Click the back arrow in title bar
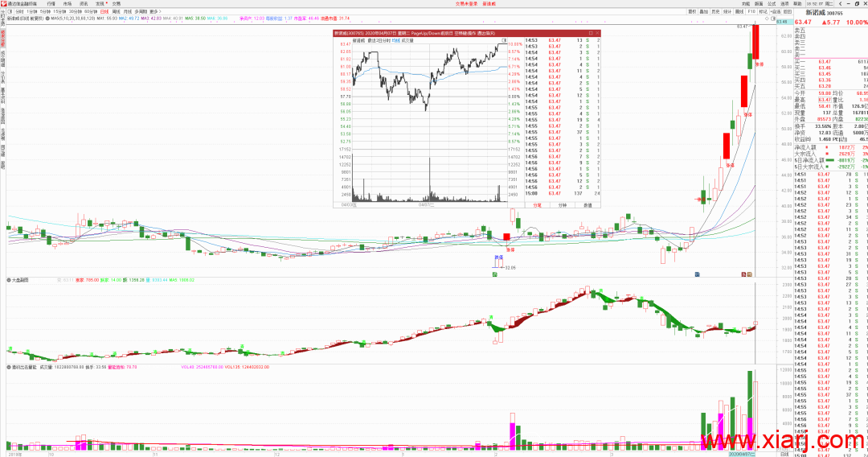Viewport: 868px width, 457px height. point(841,3)
